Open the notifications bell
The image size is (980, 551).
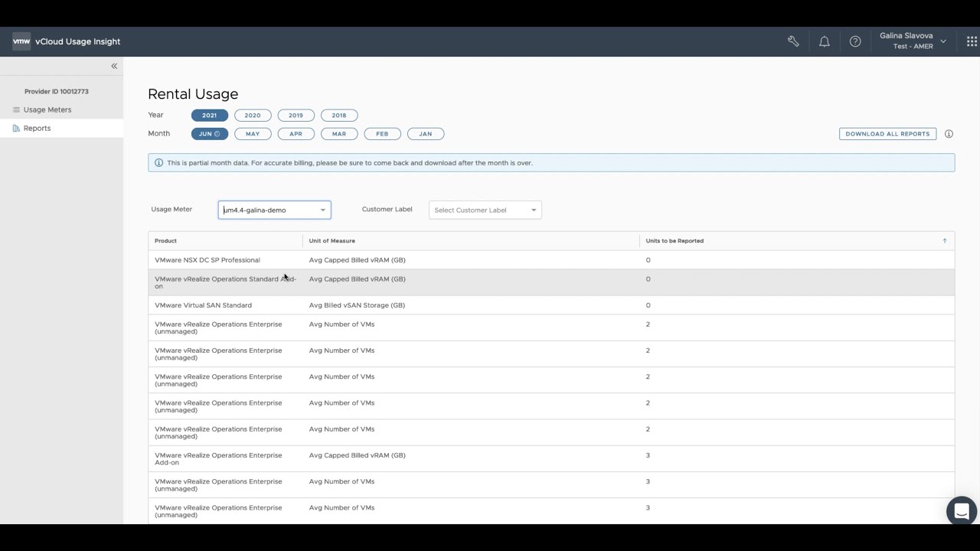point(824,41)
